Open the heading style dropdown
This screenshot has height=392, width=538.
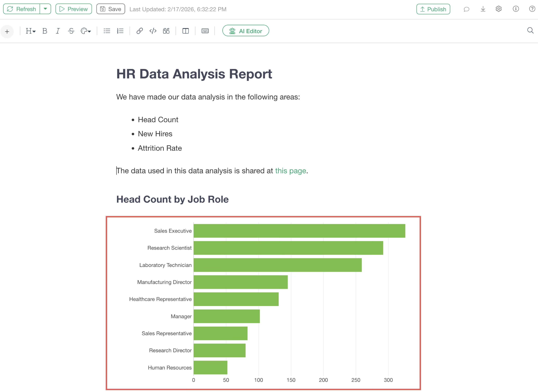point(30,31)
